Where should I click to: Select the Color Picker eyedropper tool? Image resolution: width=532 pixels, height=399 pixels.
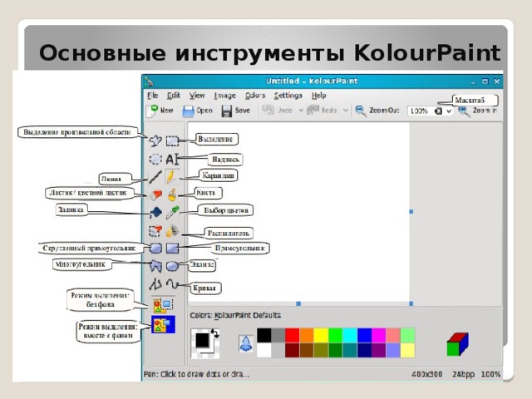(x=172, y=213)
